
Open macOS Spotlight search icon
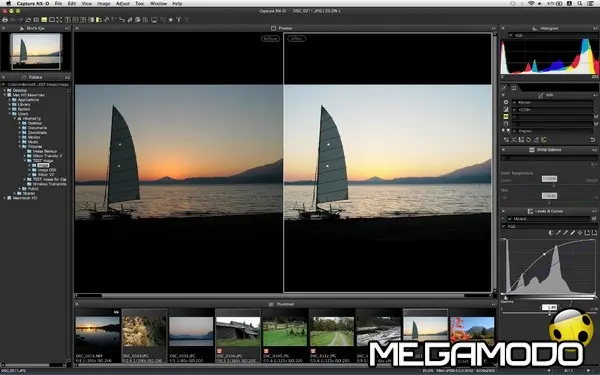tap(580, 3)
